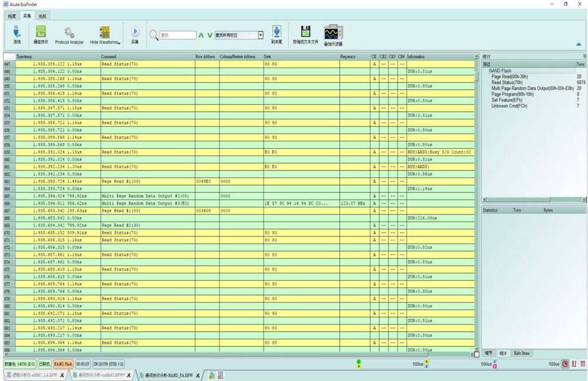Select Page Read(00h-30h) in statistics list
The height and width of the screenshot is (381, 588).
click(x=510, y=76)
